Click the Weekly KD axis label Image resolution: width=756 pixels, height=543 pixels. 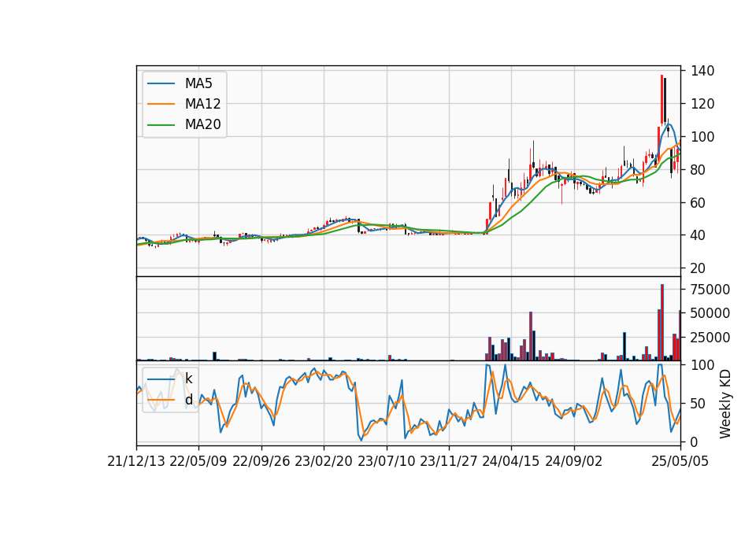pyautogui.click(x=725, y=404)
